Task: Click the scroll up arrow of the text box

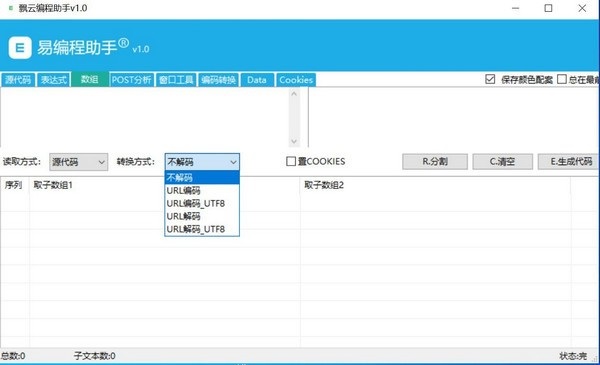Action: point(294,94)
